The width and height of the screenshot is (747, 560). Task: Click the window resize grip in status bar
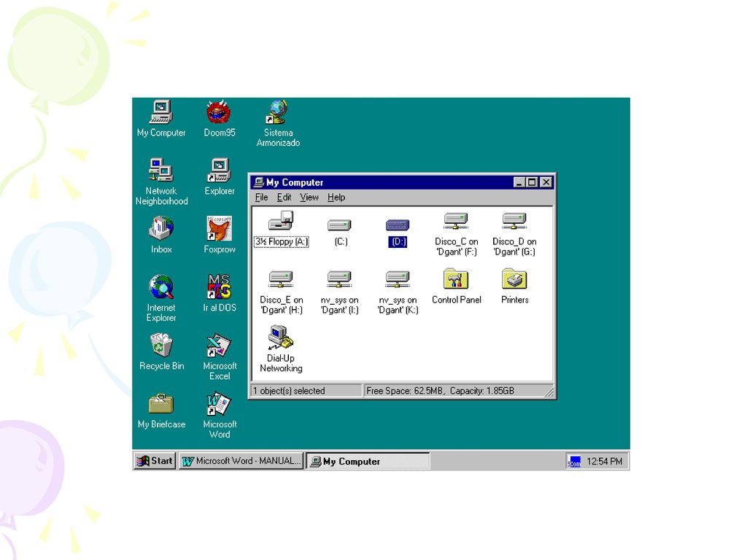tap(549, 392)
